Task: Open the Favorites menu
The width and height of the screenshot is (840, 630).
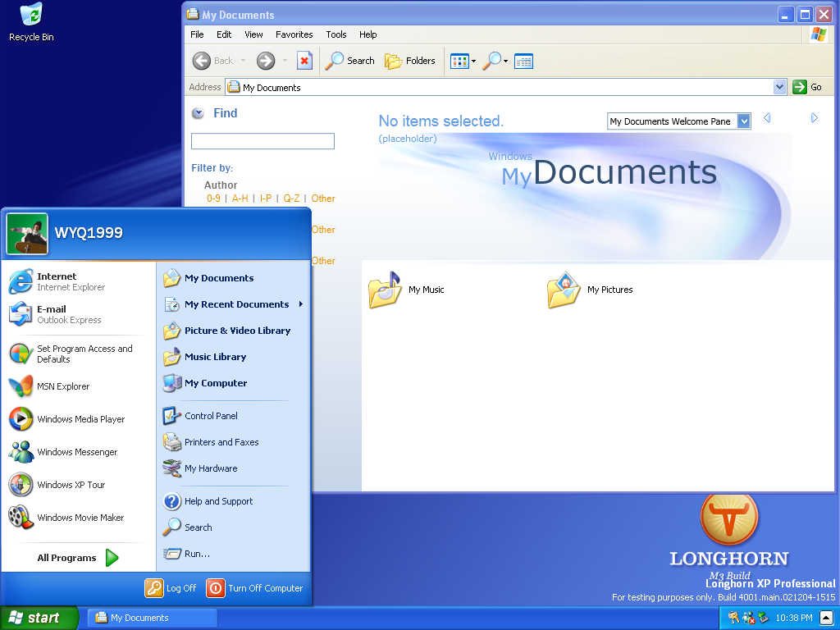Action: pos(294,34)
